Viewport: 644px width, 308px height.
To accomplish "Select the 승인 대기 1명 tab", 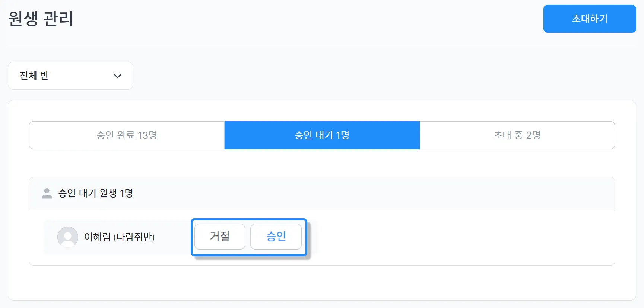I will click(322, 135).
